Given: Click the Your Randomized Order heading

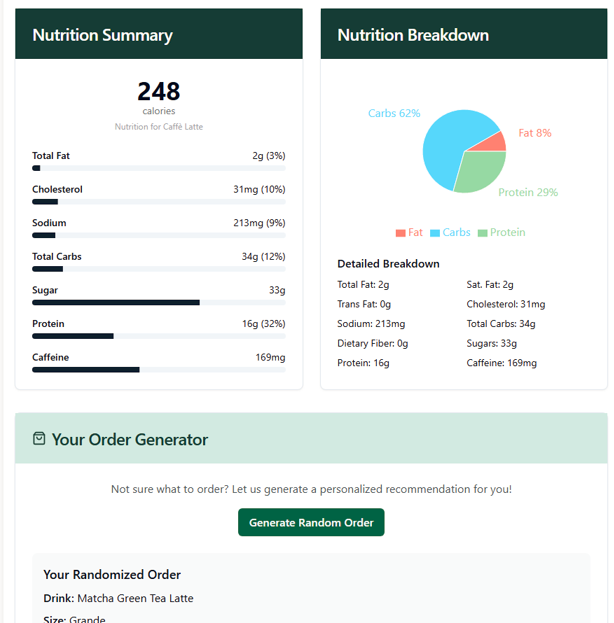Looking at the screenshot, I should coord(112,575).
